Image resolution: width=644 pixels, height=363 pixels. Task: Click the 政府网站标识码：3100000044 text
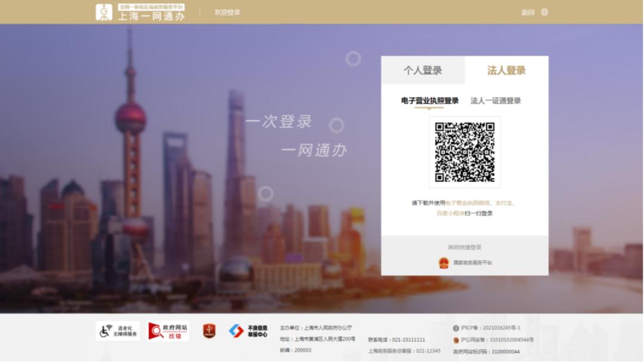click(x=487, y=352)
